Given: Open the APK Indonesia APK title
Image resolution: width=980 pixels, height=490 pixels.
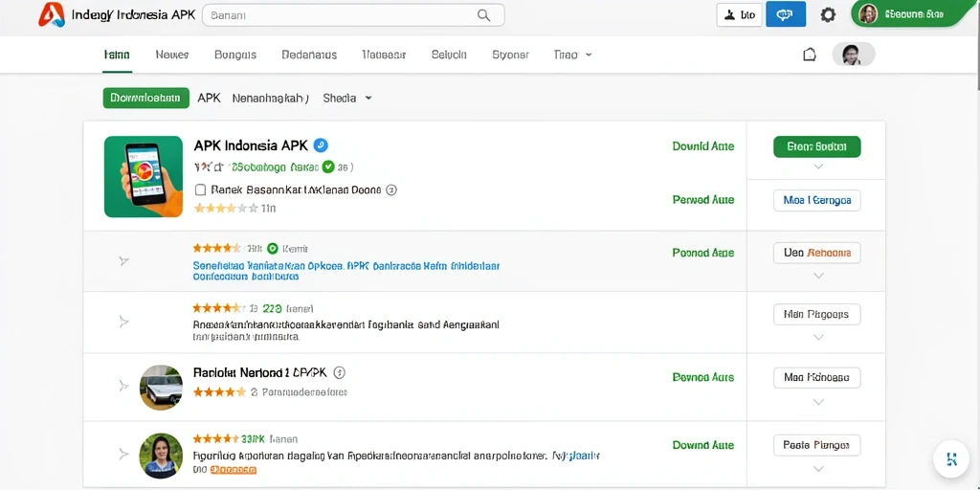Looking at the screenshot, I should pos(251,145).
